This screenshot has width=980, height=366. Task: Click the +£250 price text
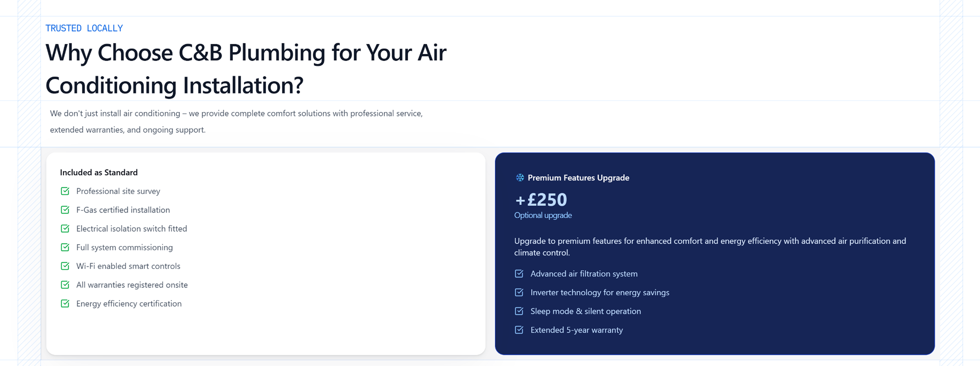[541, 200]
